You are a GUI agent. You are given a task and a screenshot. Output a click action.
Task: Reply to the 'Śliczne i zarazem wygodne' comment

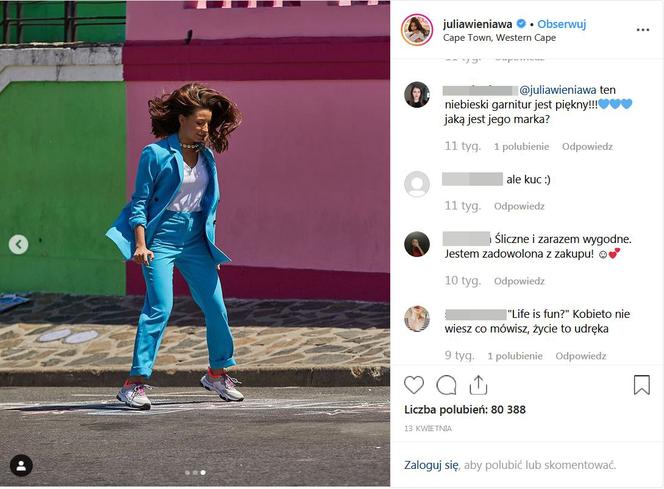pos(519,281)
